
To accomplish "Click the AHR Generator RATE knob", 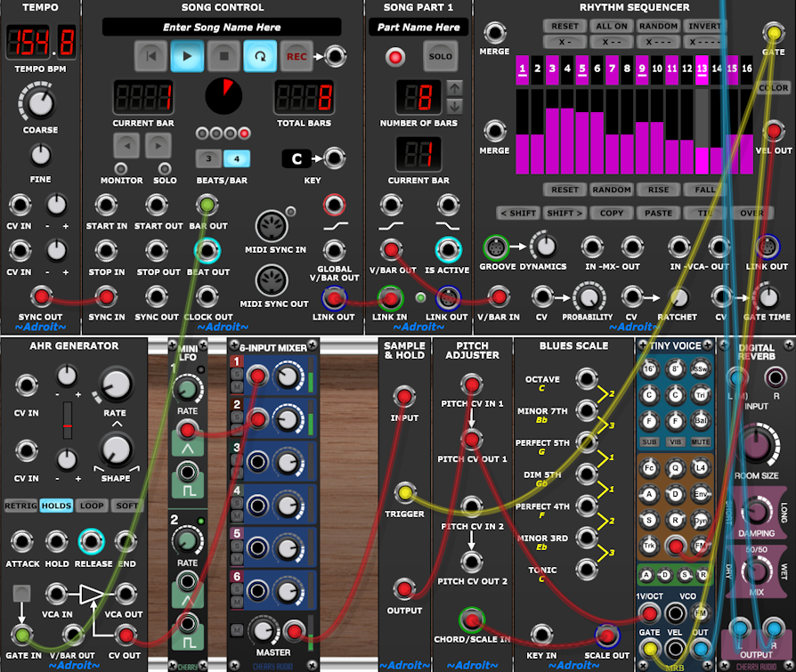I will click(x=116, y=385).
